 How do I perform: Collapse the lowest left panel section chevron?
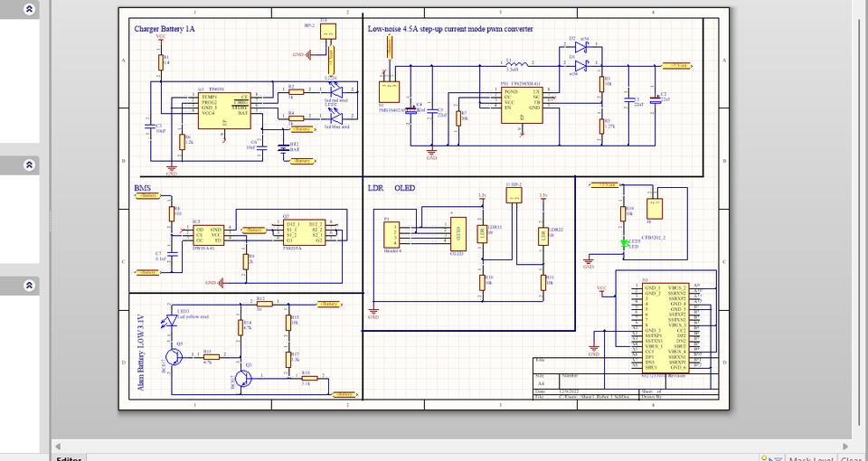coord(29,286)
